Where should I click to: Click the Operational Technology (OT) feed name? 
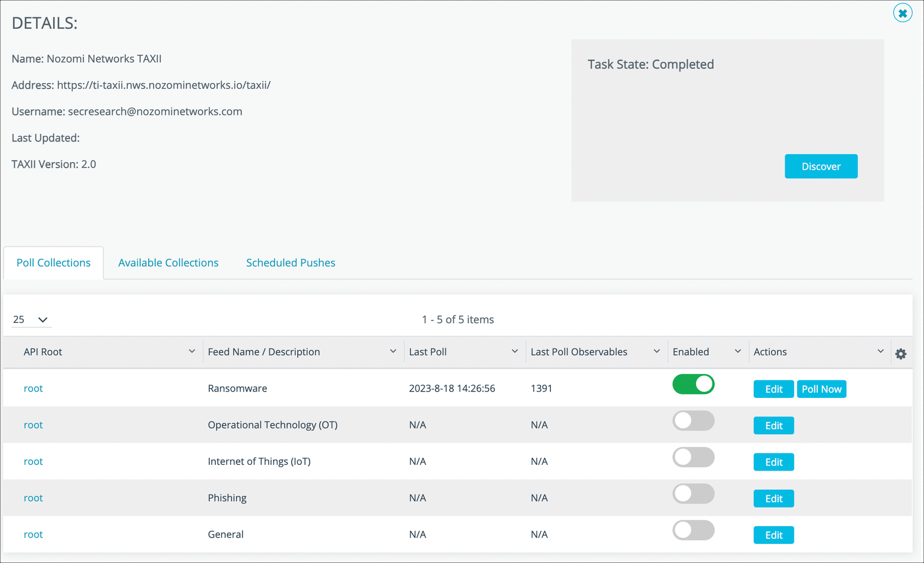(x=273, y=425)
